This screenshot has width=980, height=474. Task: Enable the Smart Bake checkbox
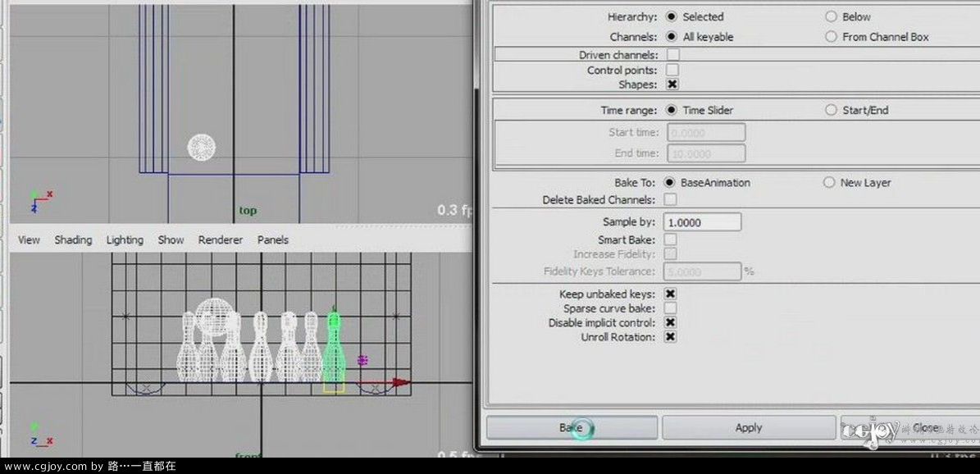coord(670,239)
